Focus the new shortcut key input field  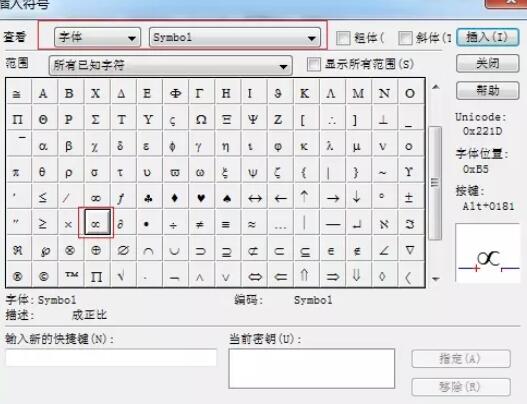click(x=111, y=357)
